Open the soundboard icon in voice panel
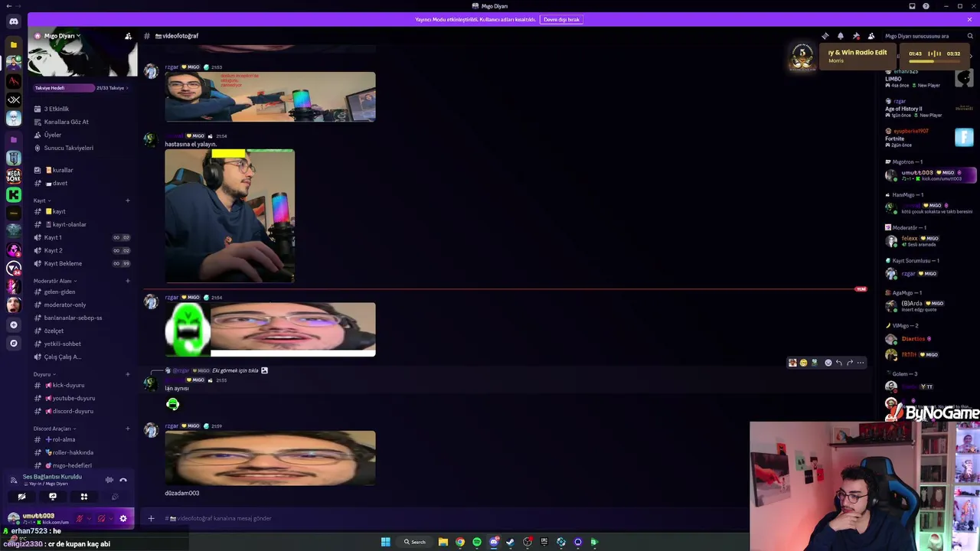This screenshot has height=551, width=980. pyautogui.click(x=115, y=497)
